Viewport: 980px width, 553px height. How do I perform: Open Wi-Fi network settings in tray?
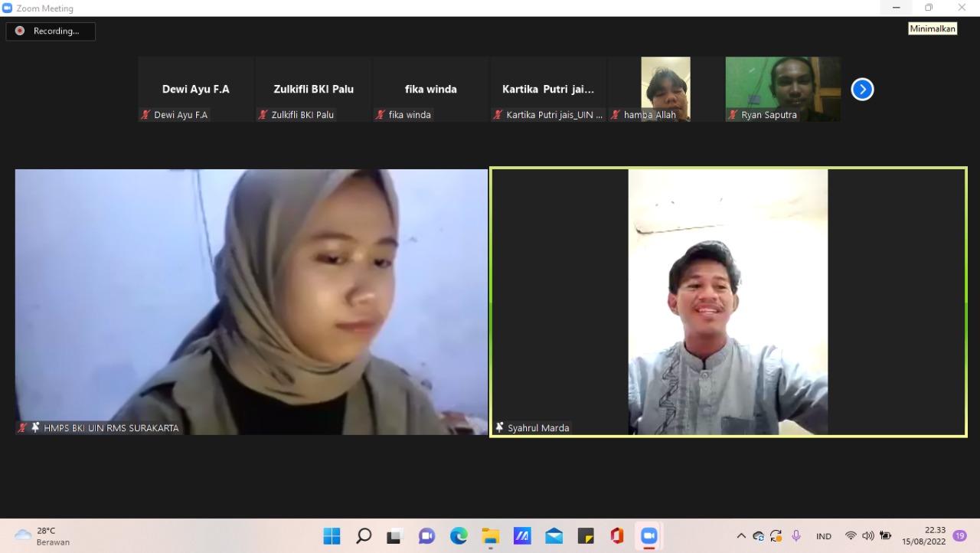click(851, 536)
